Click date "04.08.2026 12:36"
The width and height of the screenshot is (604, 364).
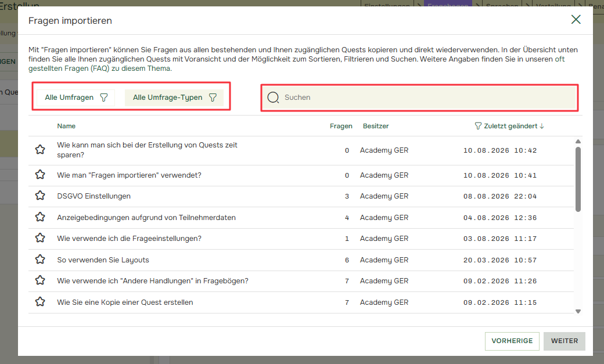tap(499, 218)
